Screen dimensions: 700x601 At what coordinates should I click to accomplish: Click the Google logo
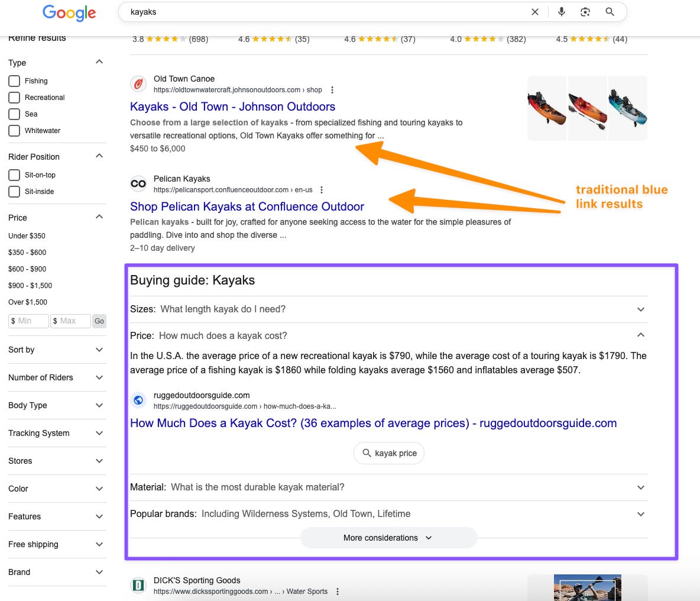(x=69, y=13)
